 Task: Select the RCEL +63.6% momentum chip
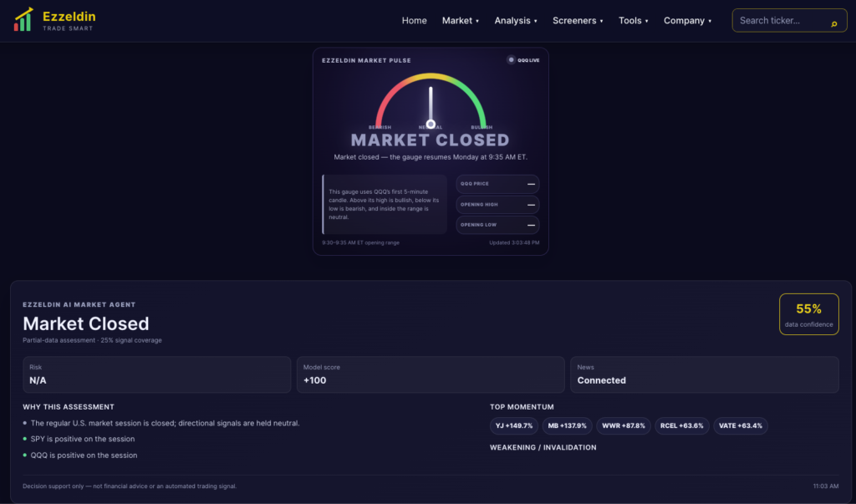pos(682,426)
